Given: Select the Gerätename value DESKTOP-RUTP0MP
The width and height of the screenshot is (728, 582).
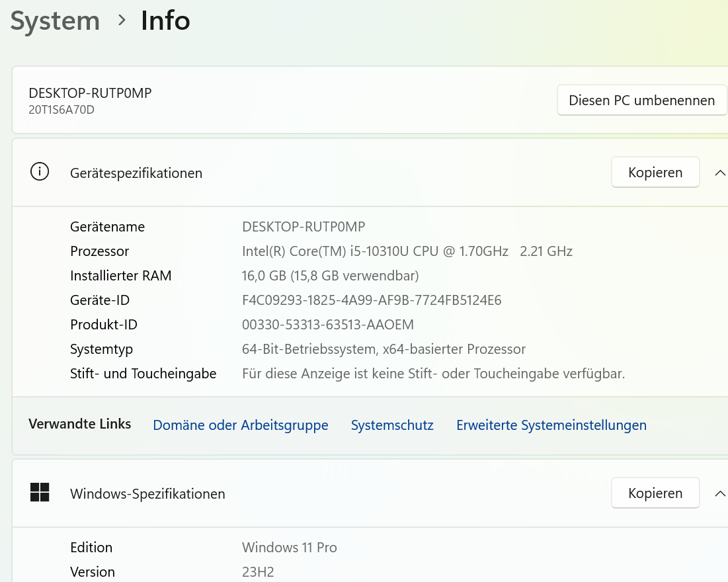Looking at the screenshot, I should [303, 227].
